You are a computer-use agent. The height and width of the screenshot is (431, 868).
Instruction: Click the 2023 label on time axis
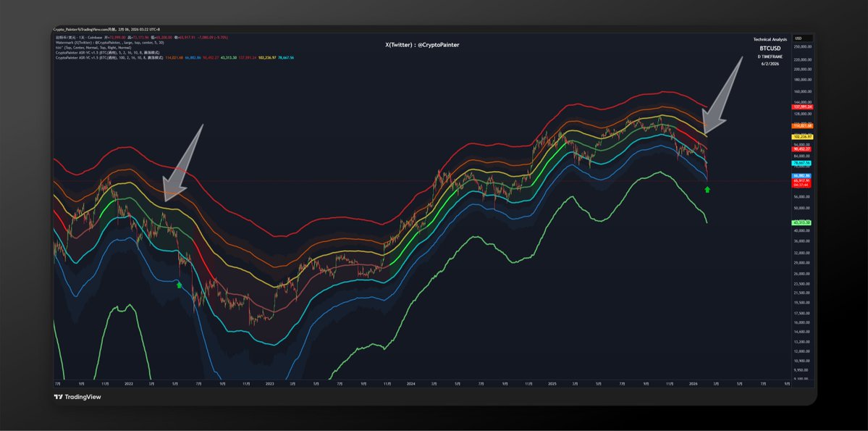[270, 383]
